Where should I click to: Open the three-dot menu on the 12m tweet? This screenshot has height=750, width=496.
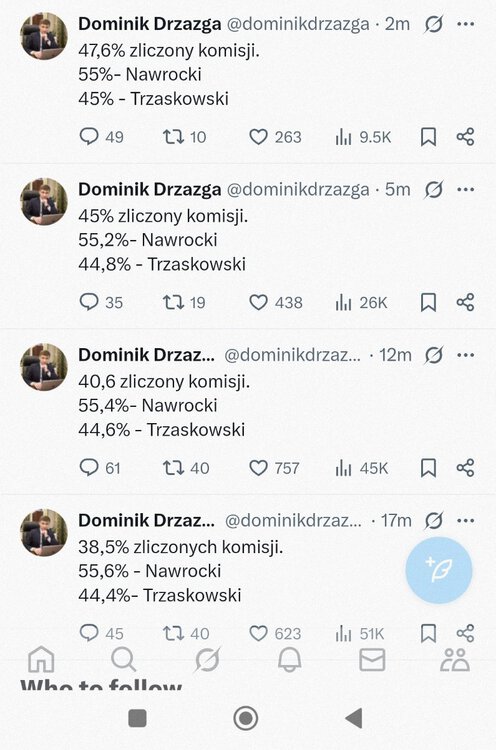(x=465, y=355)
